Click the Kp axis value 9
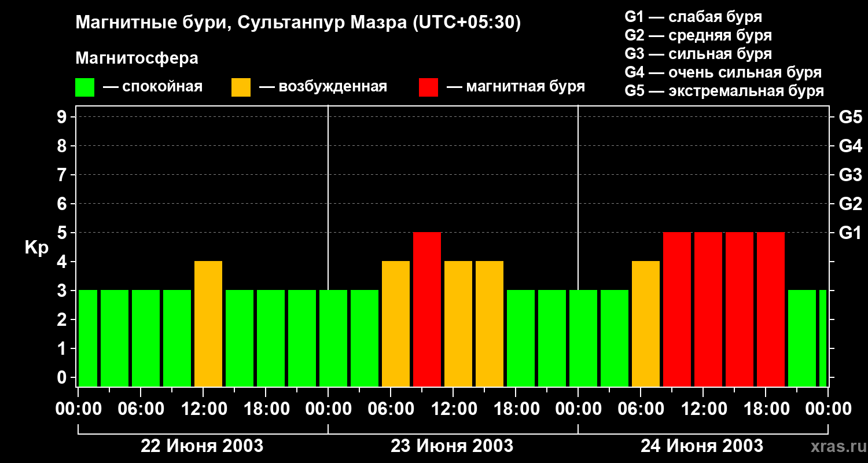Screen dimensions: 868x463 click(x=63, y=117)
